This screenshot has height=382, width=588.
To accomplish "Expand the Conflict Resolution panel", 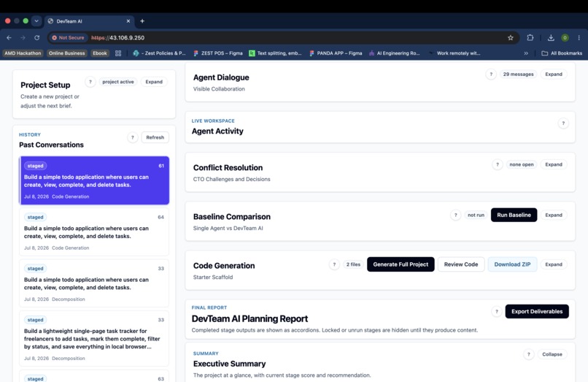I will coord(554,164).
